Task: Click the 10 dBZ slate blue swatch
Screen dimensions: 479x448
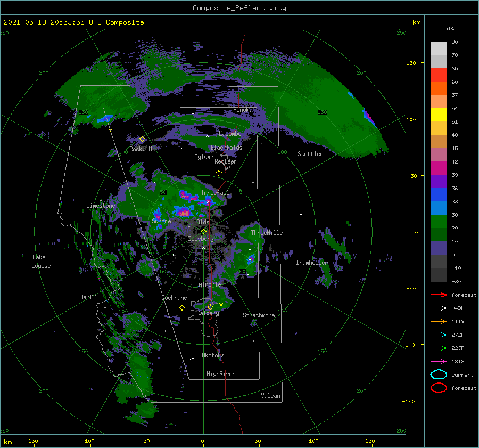Action: tap(439, 248)
